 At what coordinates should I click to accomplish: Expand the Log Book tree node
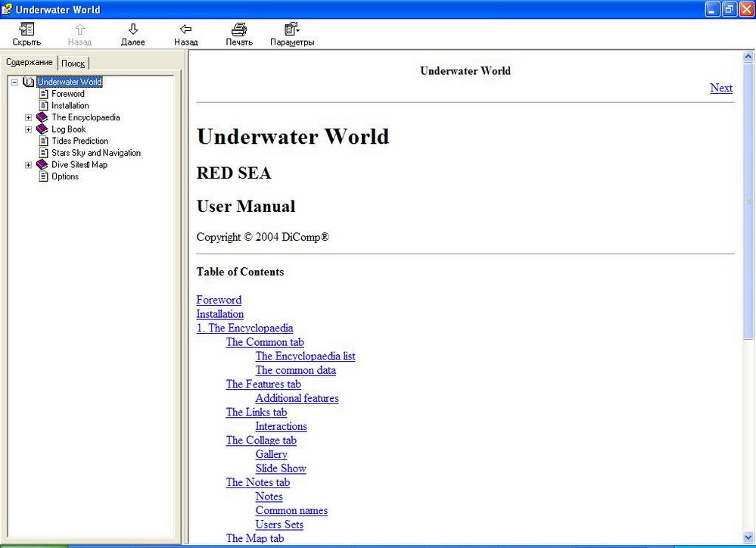[x=29, y=129]
